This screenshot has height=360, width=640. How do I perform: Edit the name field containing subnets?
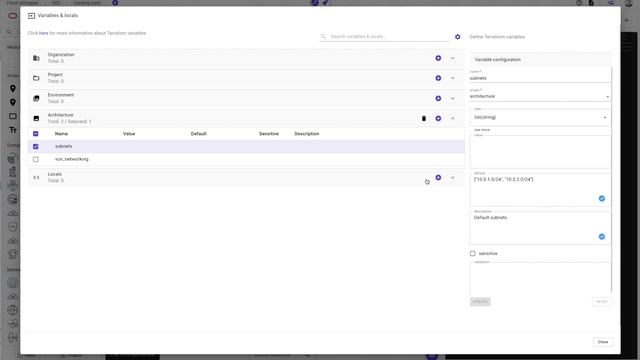540,78
